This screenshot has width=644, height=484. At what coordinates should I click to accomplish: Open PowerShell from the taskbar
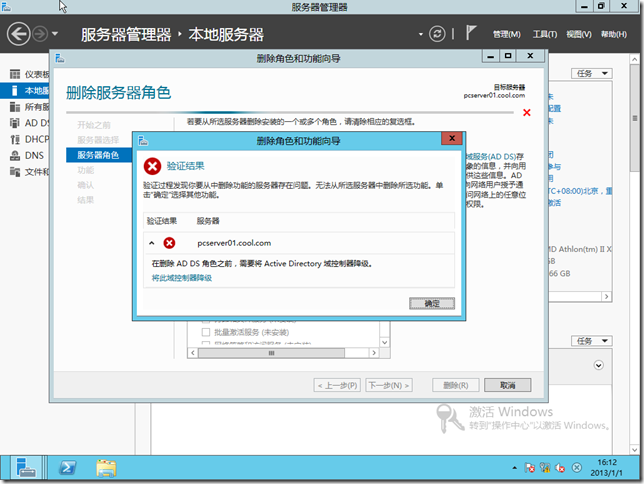click(67, 468)
